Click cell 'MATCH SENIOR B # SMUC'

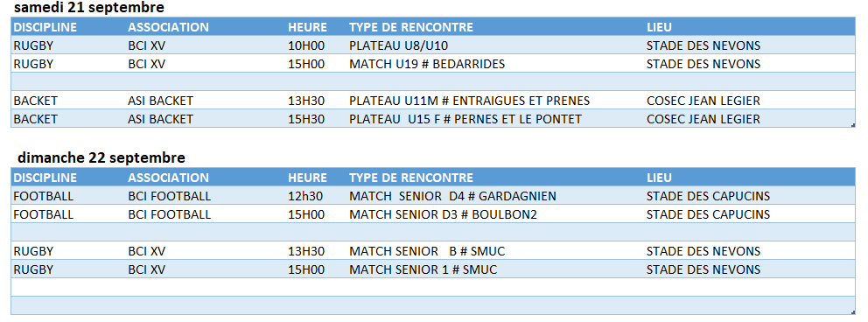coord(427,251)
